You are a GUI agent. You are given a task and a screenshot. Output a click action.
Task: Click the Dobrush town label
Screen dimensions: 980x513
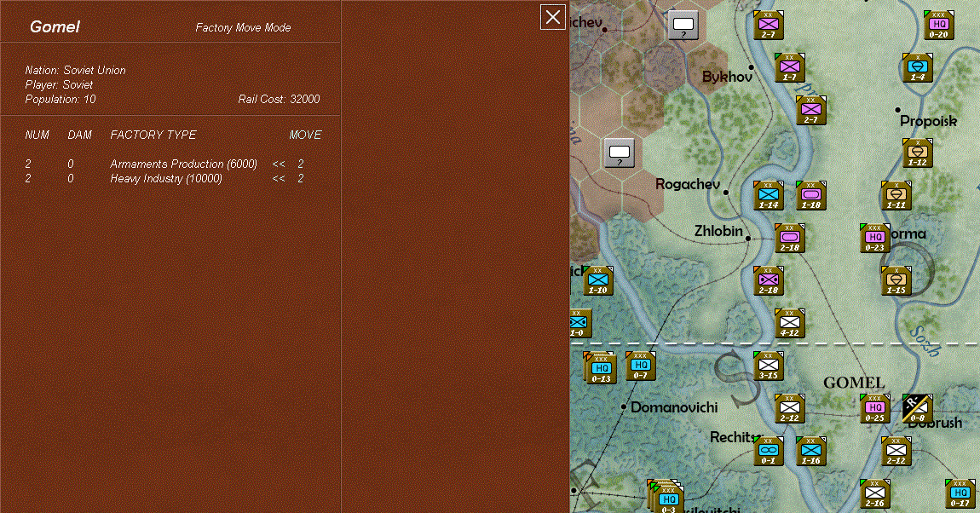936,423
